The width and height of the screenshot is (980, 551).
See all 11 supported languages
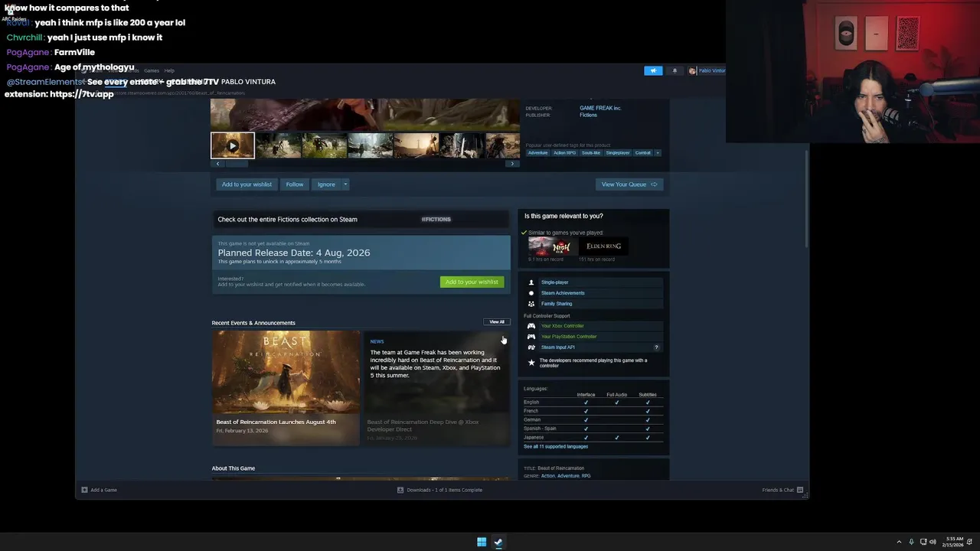556,447
